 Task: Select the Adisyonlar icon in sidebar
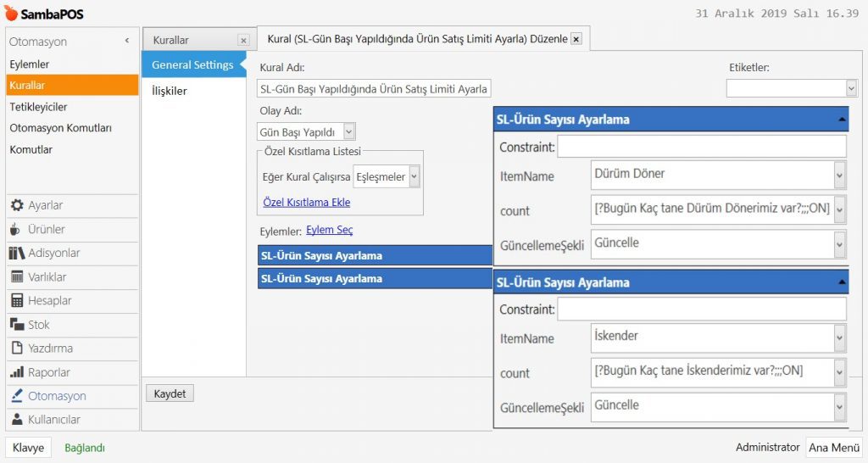point(18,254)
